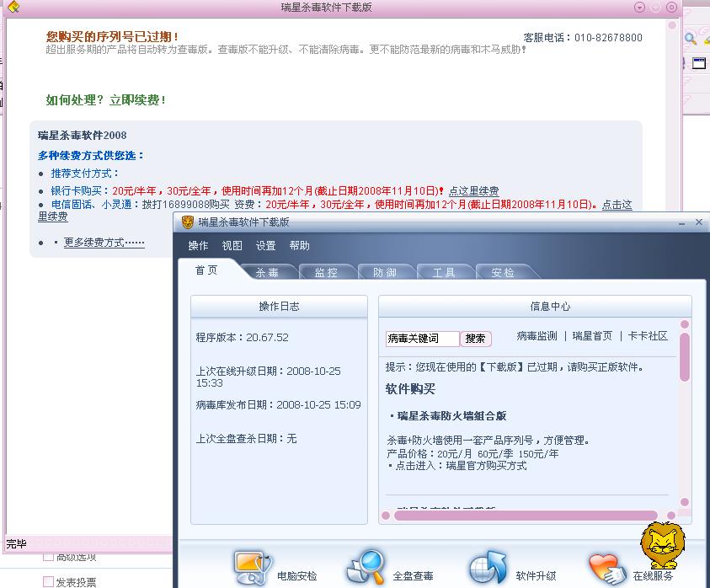Close the pink 瑞星杀毒软件下载版 popup
The width and height of the screenshot is (710, 588).
click(x=671, y=8)
